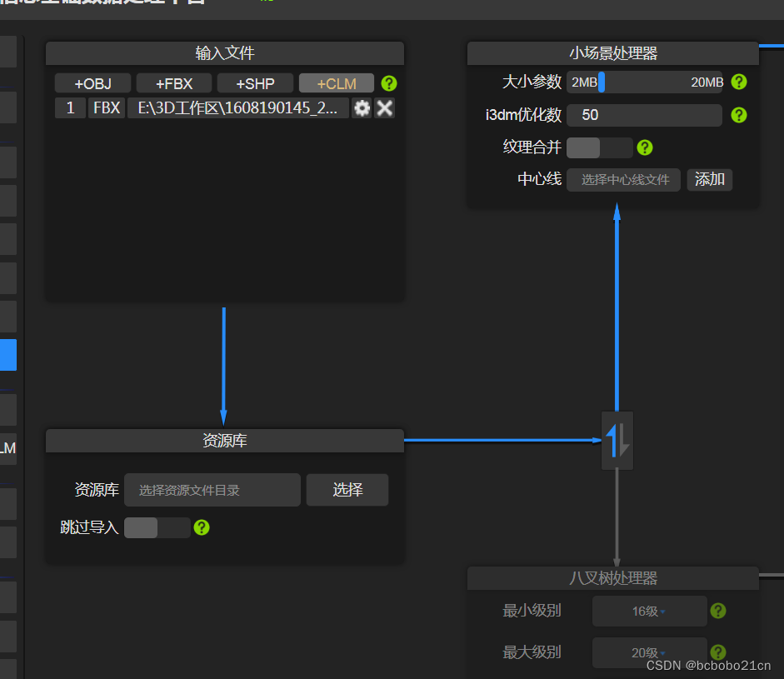Screen dimensions: 784x679
Task: Open help for 大小参数 size parameter
Action: coord(739,82)
